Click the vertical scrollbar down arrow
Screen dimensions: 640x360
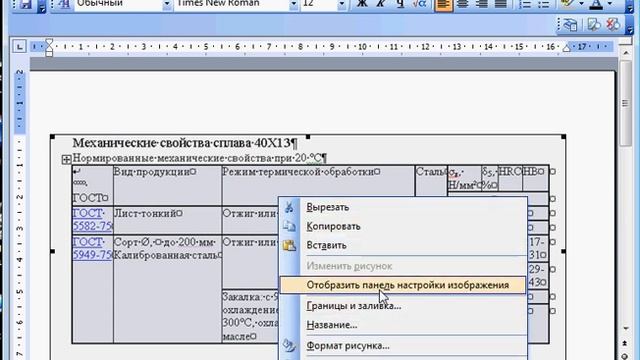coord(626,328)
